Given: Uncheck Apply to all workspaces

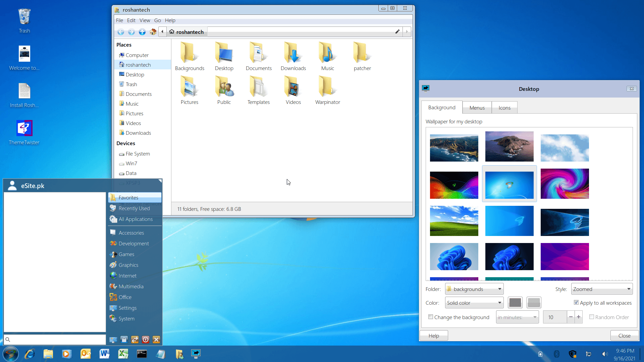Looking at the screenshot, I should (x=576, y=302).
